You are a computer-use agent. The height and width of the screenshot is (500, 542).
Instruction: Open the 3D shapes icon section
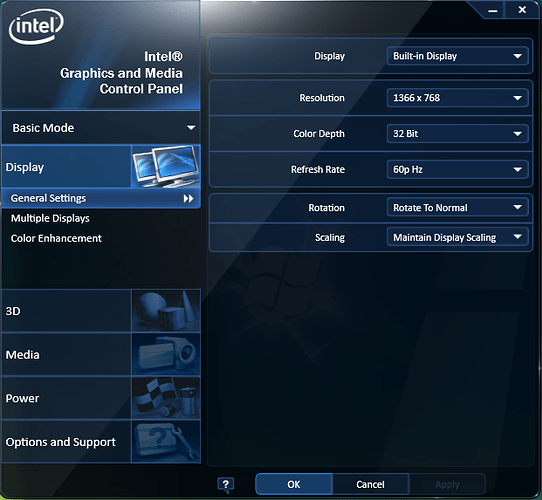[166, 311]
